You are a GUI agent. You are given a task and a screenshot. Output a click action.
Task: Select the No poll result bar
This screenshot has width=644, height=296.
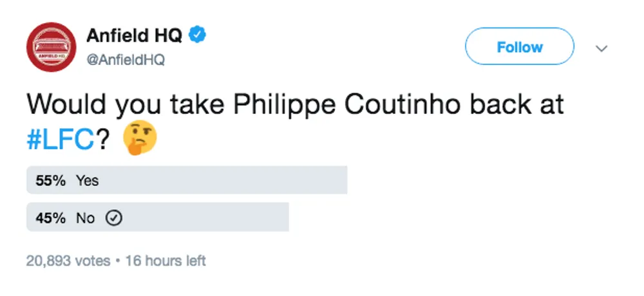[x=158, y=217]
